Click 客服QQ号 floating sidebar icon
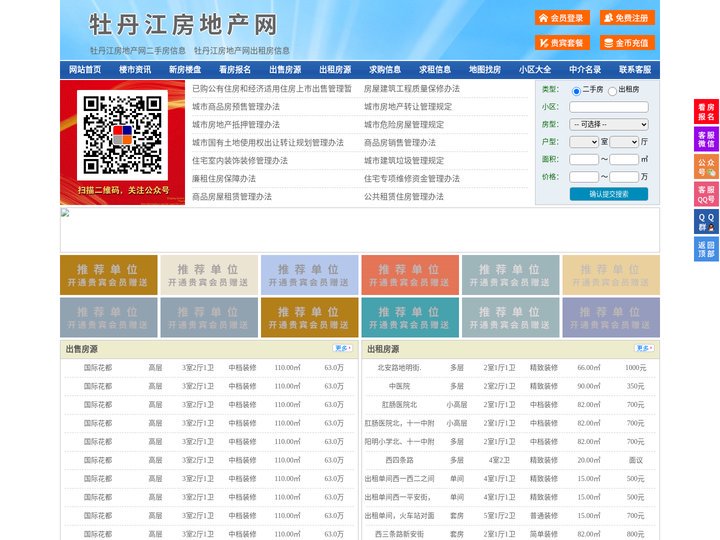The width and height of the screenshot is (720, 540). tap(706, 194)
